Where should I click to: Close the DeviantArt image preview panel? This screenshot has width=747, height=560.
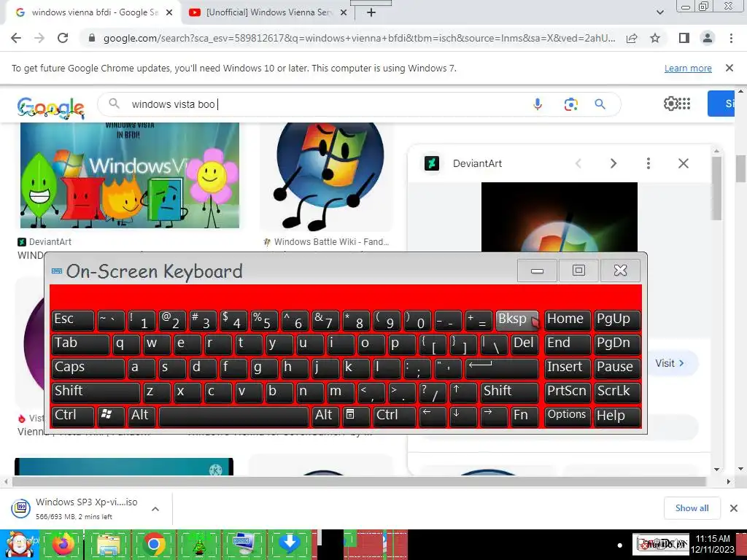tap(683, 163)
